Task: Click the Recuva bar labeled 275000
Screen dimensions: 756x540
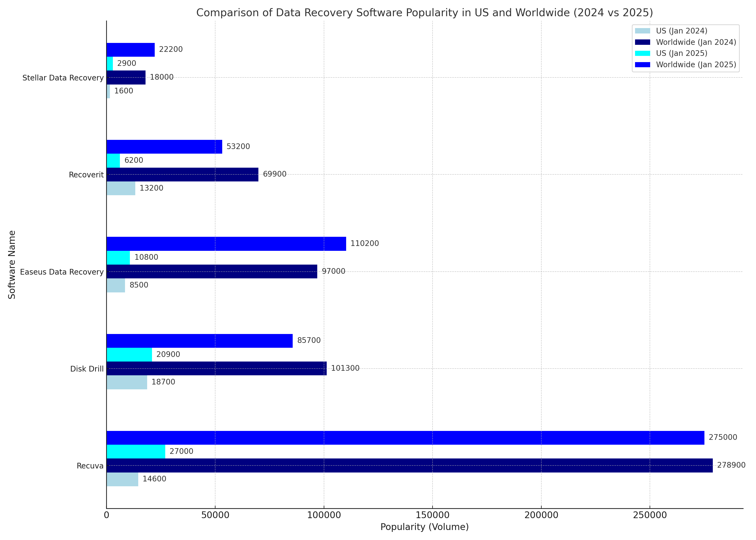Action: [406, 438]
